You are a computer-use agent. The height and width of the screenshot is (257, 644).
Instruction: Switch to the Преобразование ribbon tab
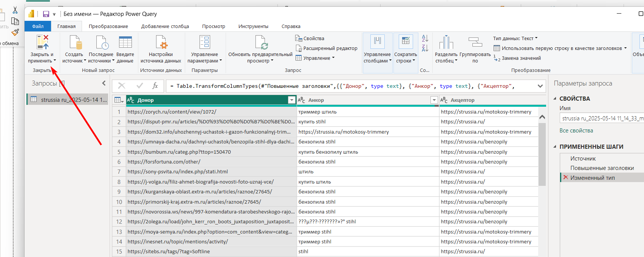point(108,26)
